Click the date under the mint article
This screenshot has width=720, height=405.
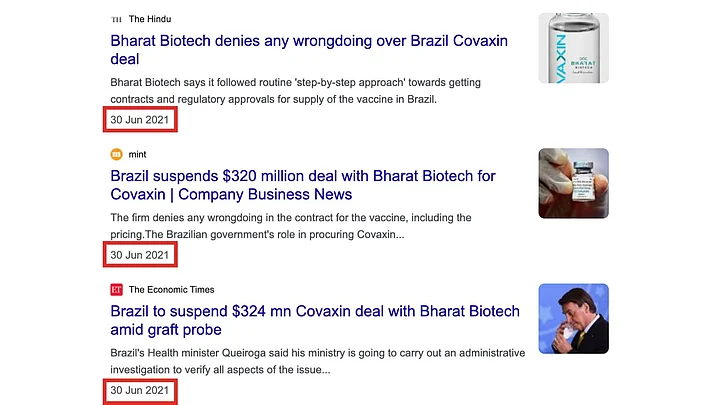coord(140,255)
